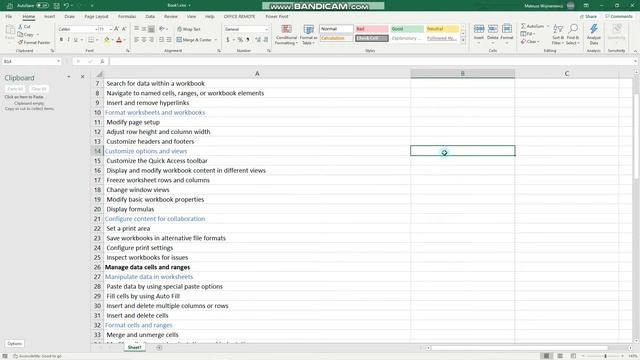Click the Top Align icon

pos(137,29)
